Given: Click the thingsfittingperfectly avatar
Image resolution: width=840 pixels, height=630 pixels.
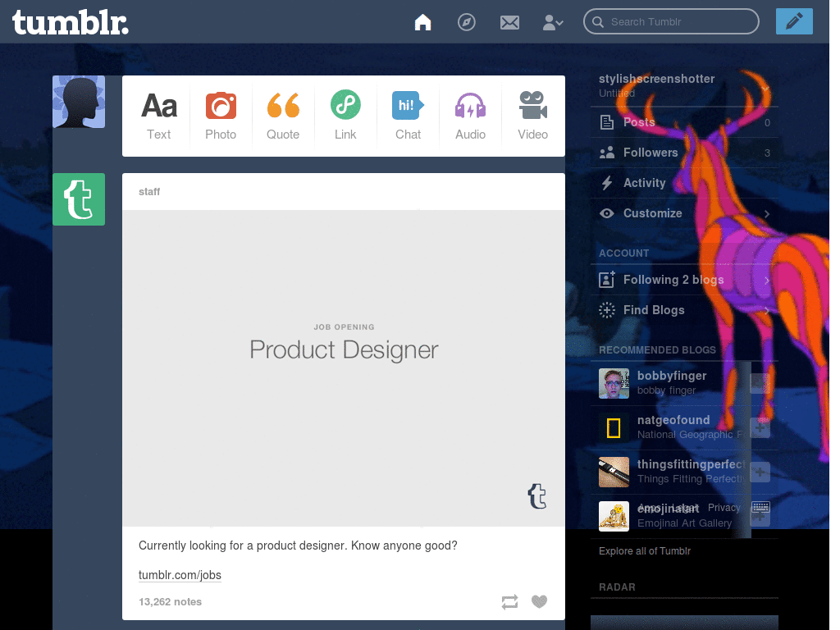Looking at the screenshot, I should 614,472.
